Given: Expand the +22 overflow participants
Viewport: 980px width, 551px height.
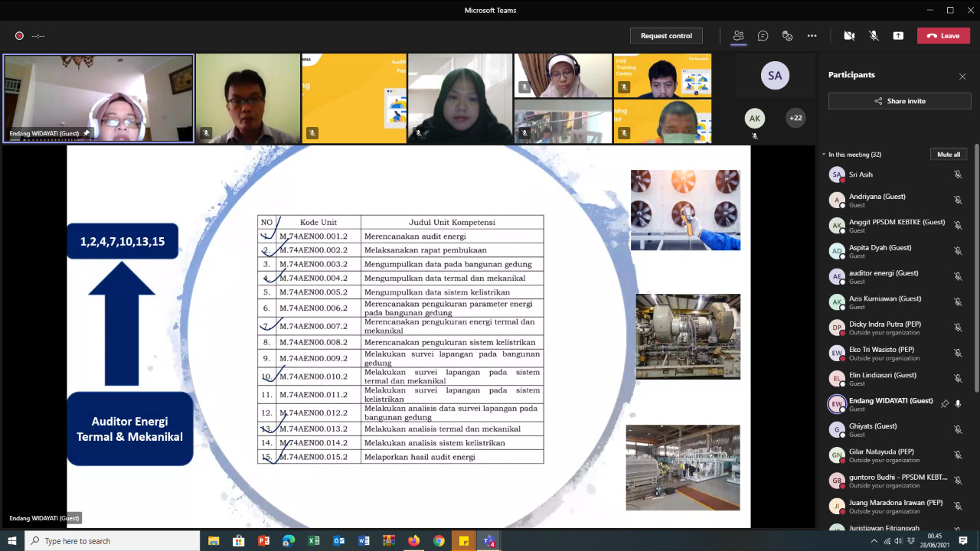Looking at the screenshot, I should (795, 118).
